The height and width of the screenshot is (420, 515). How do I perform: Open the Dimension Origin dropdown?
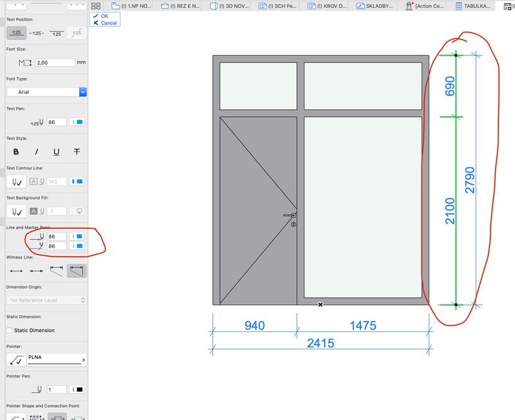point(46,300)
